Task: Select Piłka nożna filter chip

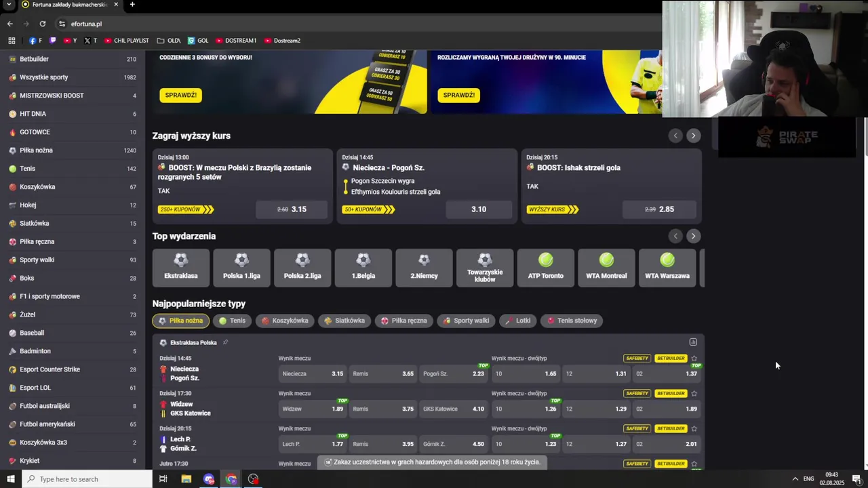Action: (180, 321)
